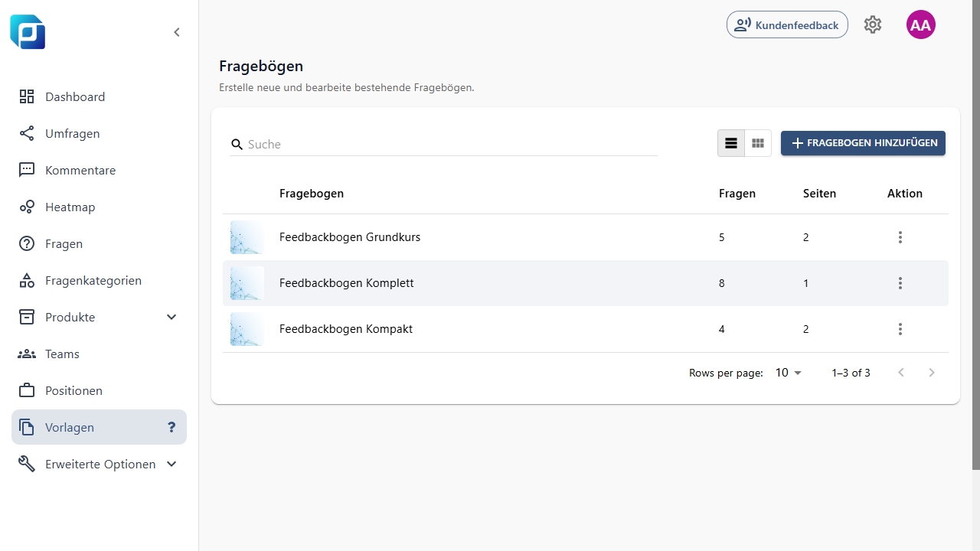Open Positionen in the sidebar
Screen dimensions: 980x551
99,390
